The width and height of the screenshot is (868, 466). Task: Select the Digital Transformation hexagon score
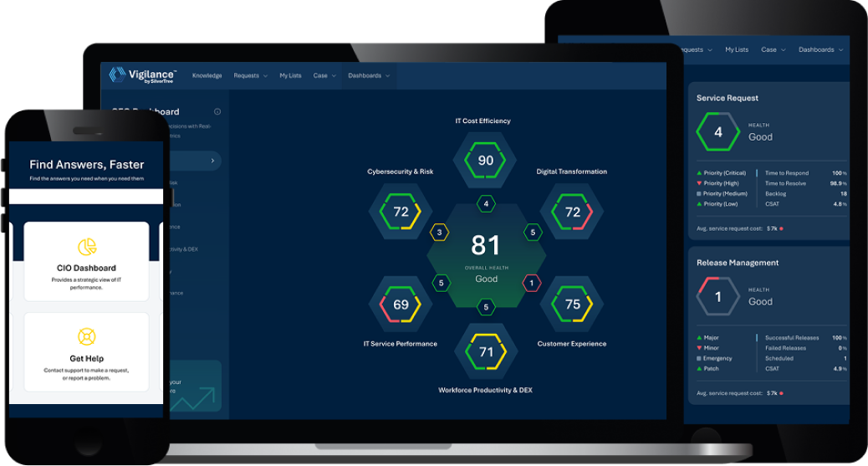(x=572, y=212)
